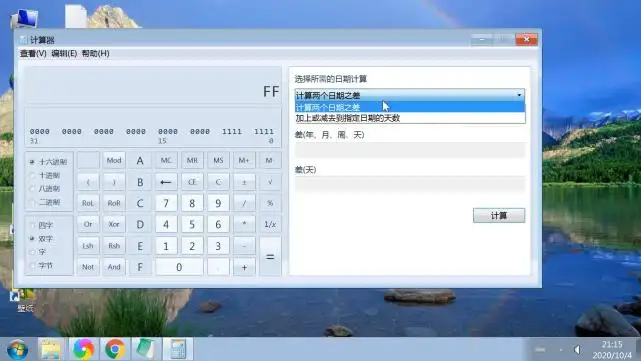Click the volume speaker tray icon
641x361 pixels.
(577, 350)
